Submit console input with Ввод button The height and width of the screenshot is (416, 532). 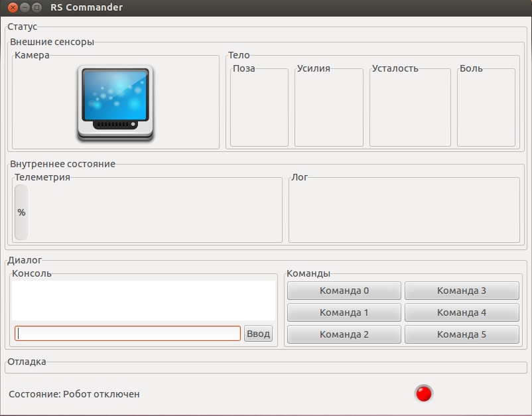(258, 334)
